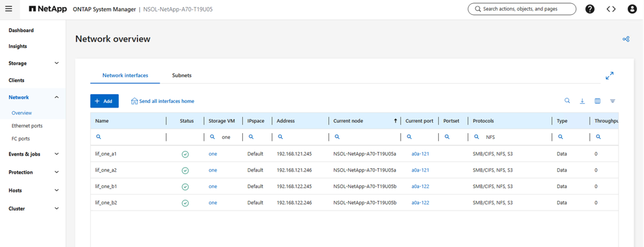Open Insights in the sidebar
The height and width of the screenshot is (247, 644).
click(18, 47)
